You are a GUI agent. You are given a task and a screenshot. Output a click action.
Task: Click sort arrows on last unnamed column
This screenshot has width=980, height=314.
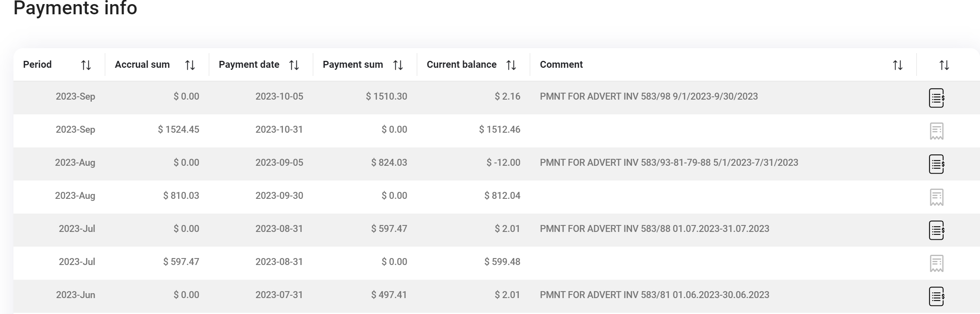coord(944,65)
